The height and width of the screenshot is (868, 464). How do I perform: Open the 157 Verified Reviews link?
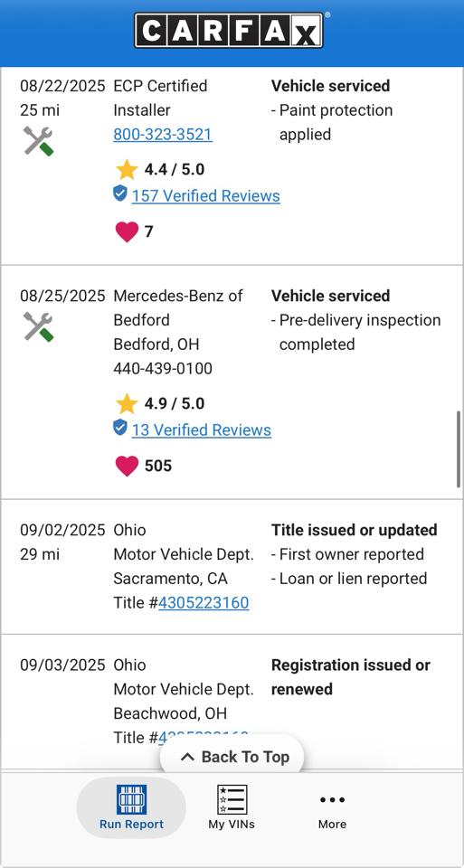(x=206, y=195)
